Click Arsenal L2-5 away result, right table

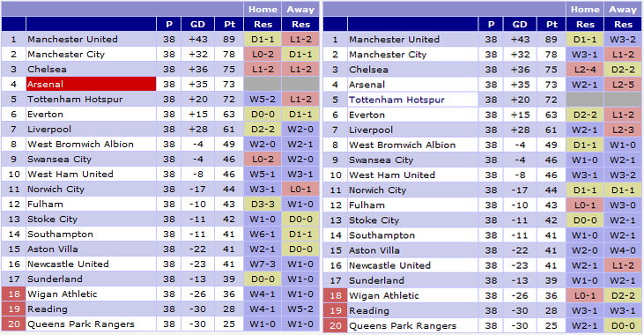coord(623,85)
